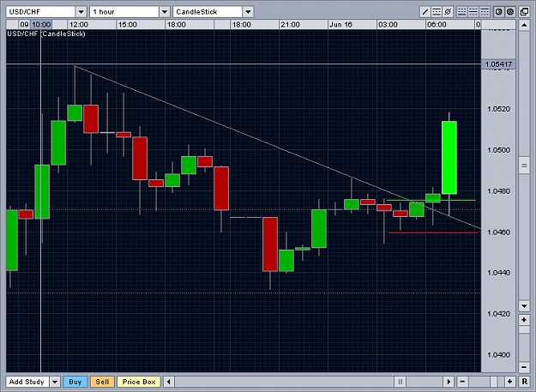Choose the bottom-solid grid line style icon
Image resolution: width=536 pixels, height=392 pixels.
click(462, 12)
